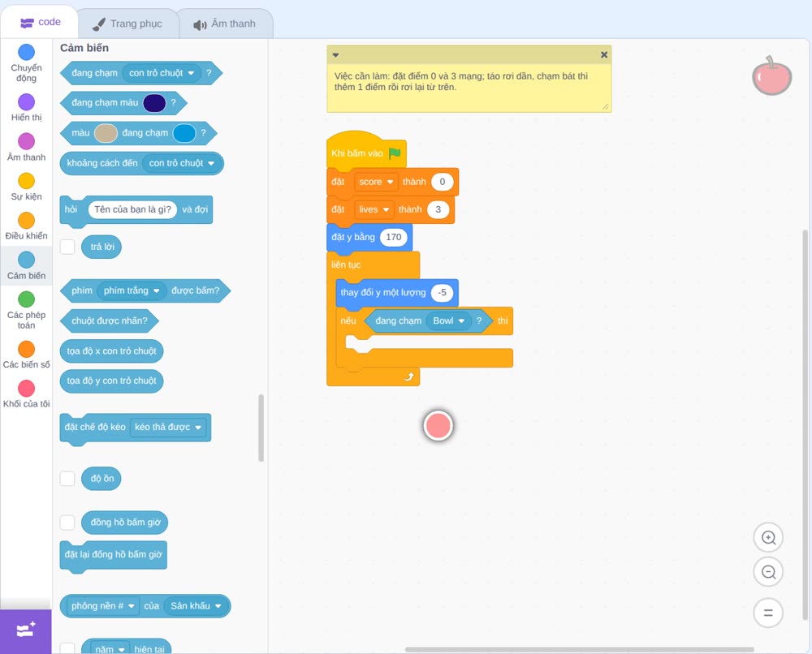The height and width of the screenshot is (654, 812).
Task: Click the apple sprite watermark
Action: 772,76
